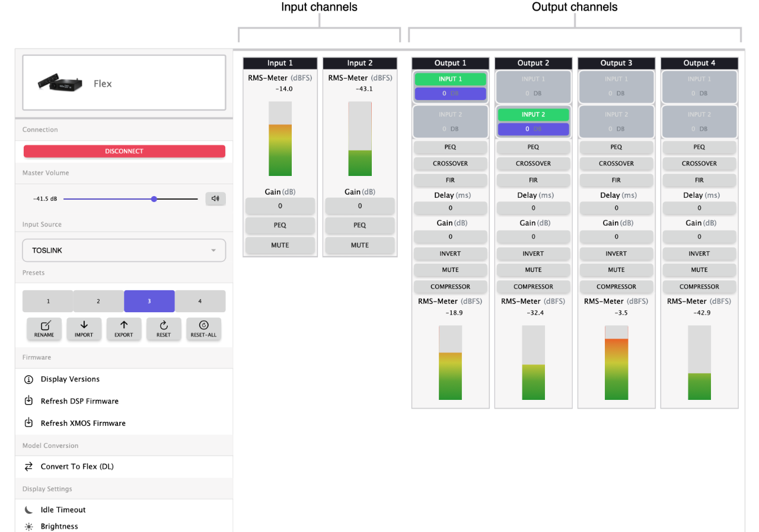Open CROSSOVER settings for Output 2
Viewport: 759px width, 532px height.
coord(533,164)
